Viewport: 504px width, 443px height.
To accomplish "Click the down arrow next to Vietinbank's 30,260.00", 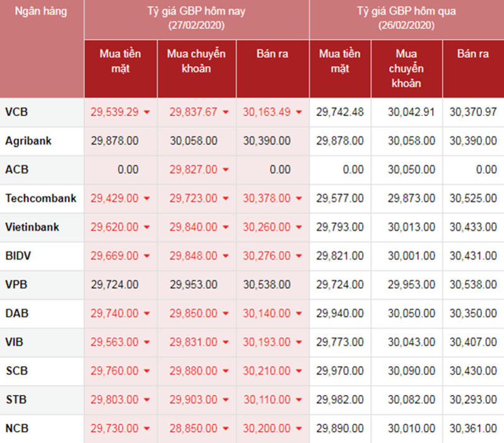I will 299,228.
